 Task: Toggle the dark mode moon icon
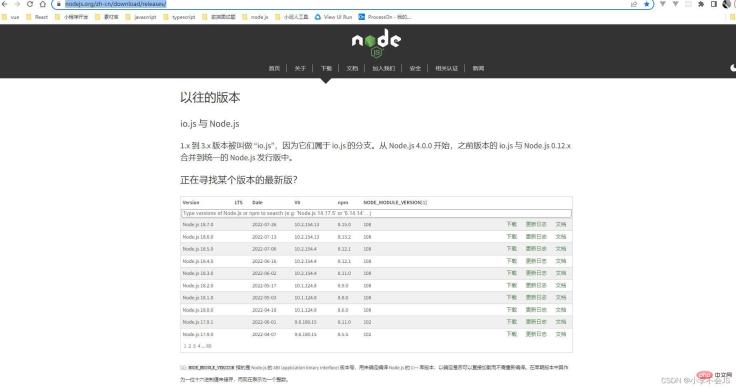(x=733, y=68)
